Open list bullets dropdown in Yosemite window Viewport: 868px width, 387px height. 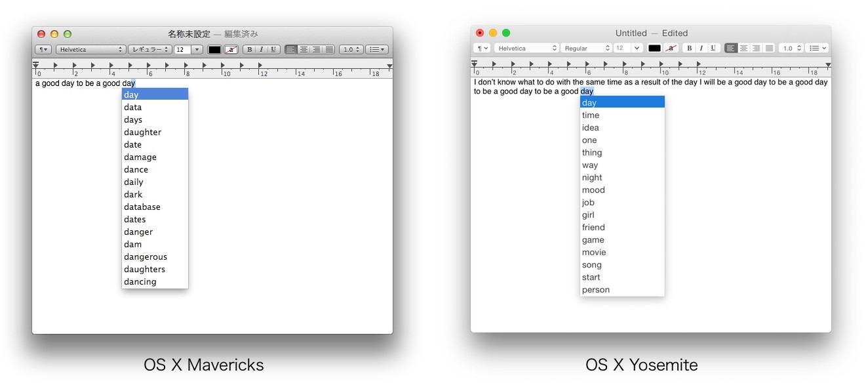[x=817, y=49]
